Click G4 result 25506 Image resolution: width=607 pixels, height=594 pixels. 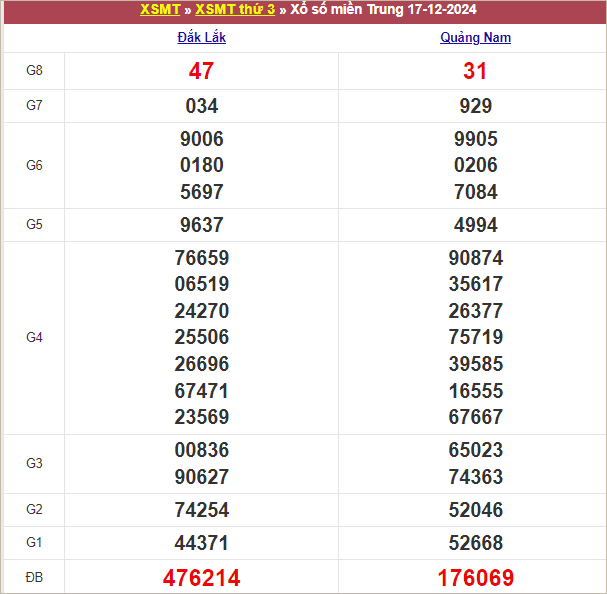click(x=202, y=337)
